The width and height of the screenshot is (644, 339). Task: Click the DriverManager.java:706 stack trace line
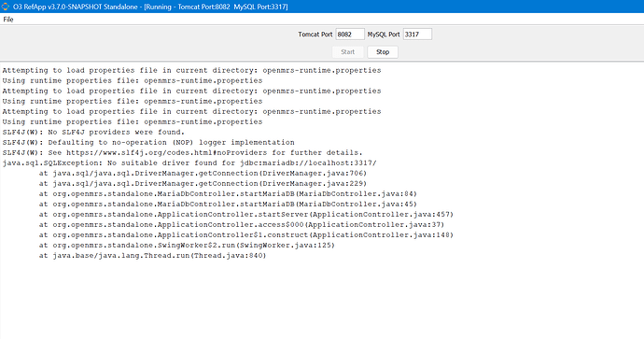pyautogui.click(x=203, y=173)
